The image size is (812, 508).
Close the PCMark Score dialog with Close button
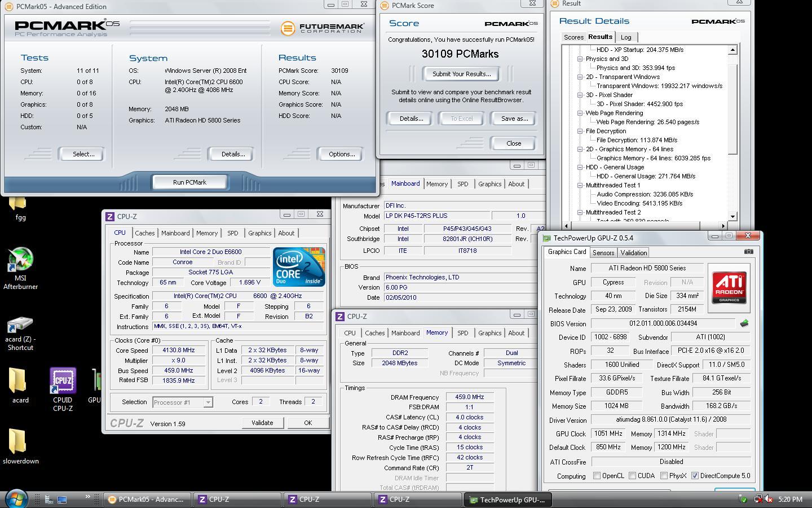pos(514,143)
